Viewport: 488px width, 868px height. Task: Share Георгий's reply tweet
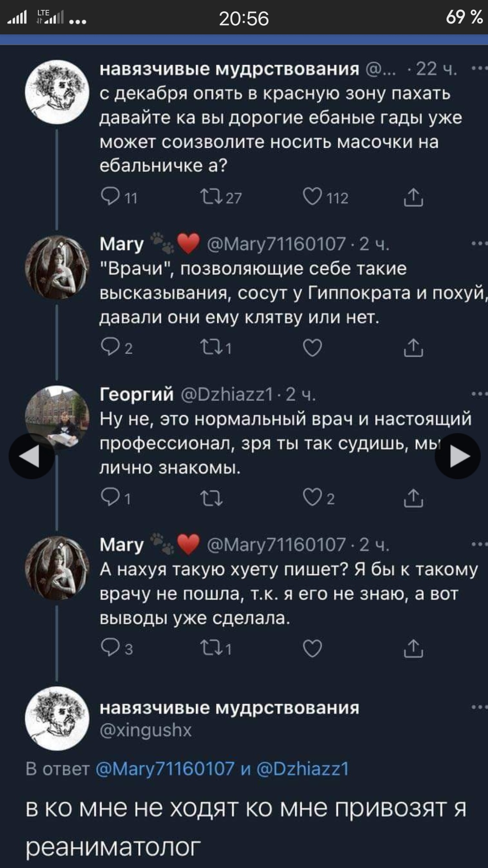coord(413,498)
